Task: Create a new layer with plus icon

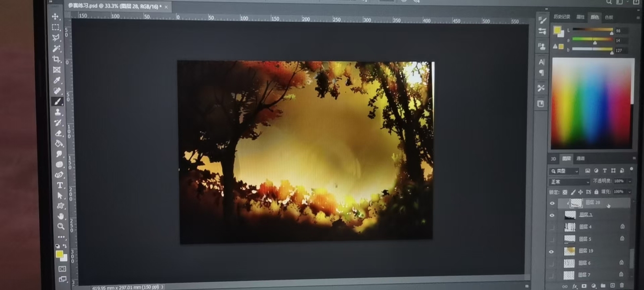Action: tap(613, 286)
